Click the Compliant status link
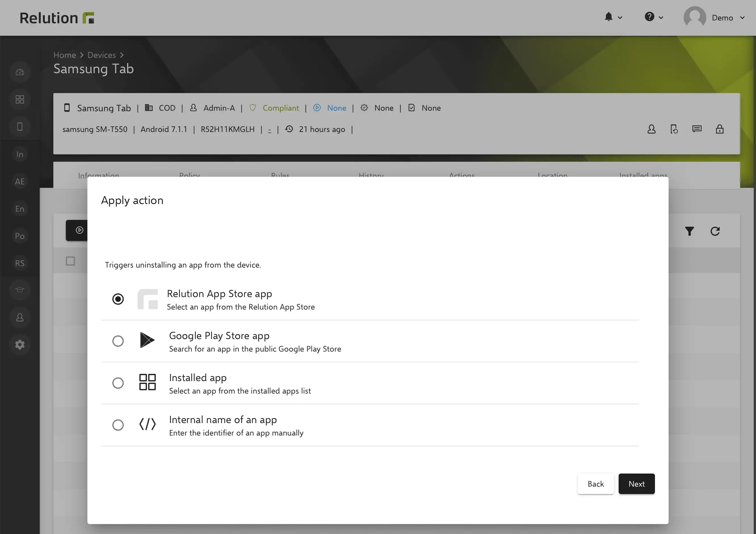756x534 pixels. pos(281,108)
